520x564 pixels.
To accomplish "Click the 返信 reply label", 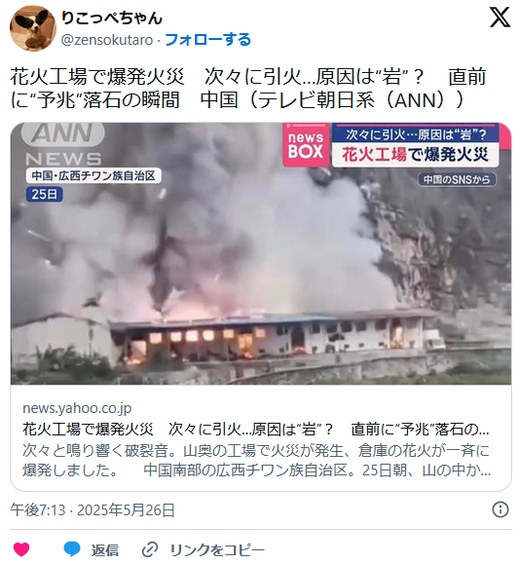I will point(105,550).
